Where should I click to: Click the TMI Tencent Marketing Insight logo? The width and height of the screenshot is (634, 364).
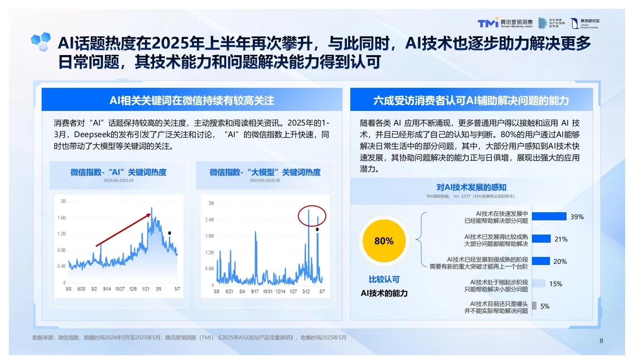pos(505,23)
